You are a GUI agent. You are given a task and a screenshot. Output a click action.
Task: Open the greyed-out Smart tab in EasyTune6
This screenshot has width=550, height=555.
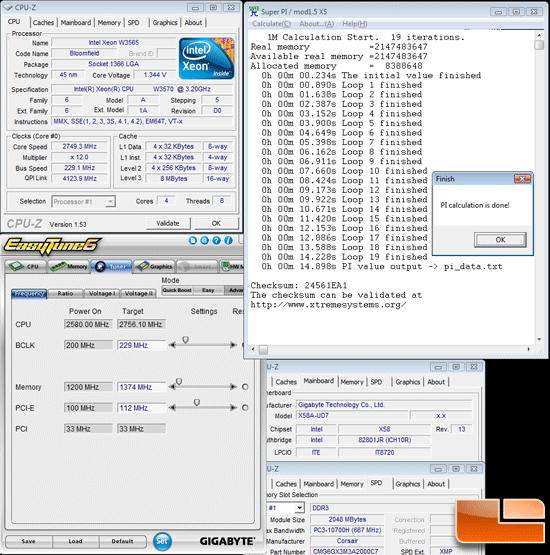pos(197,266)
